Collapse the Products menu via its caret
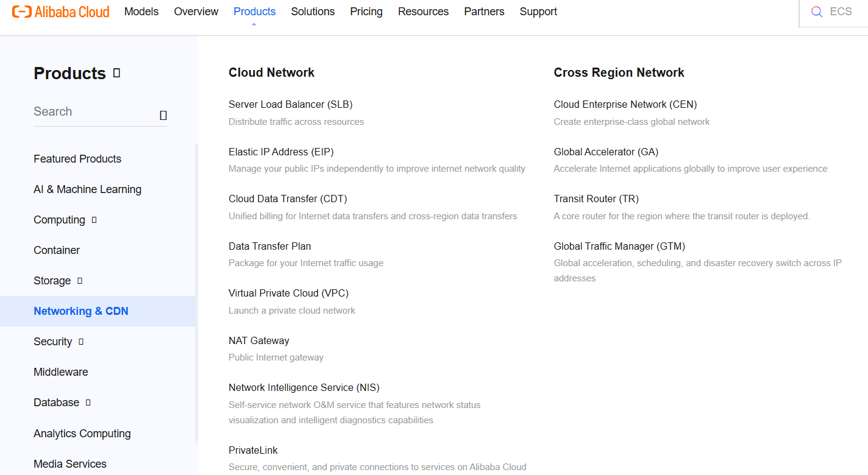Image resolution: width=868 pixels, height=475 pixels. coord(254,24)
